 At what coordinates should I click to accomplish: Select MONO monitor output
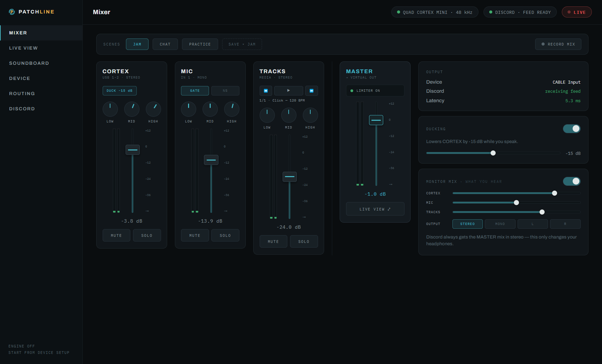[x=500, y=224]
